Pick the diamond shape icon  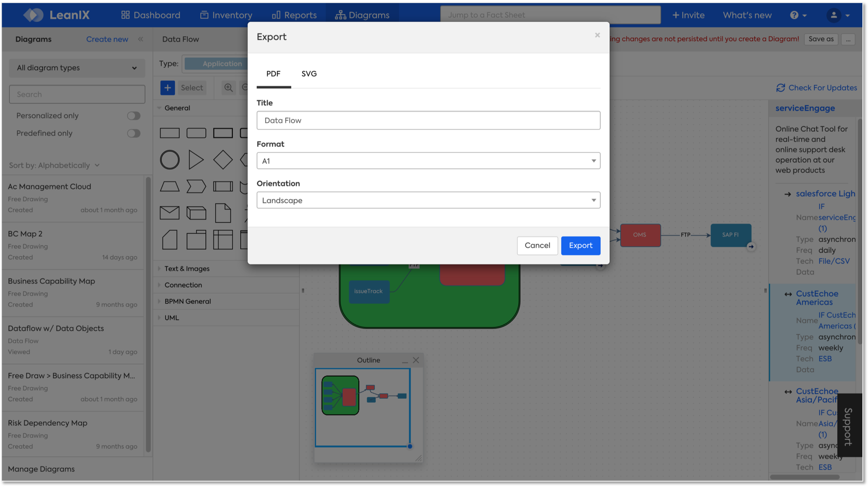[x=223, y=160]
